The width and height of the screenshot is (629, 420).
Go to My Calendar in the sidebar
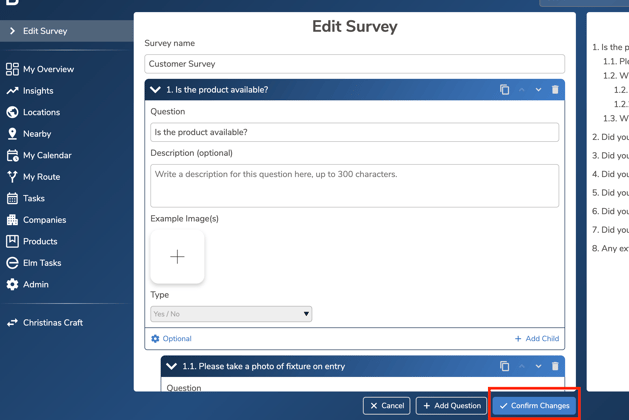(x=47, y=156)
